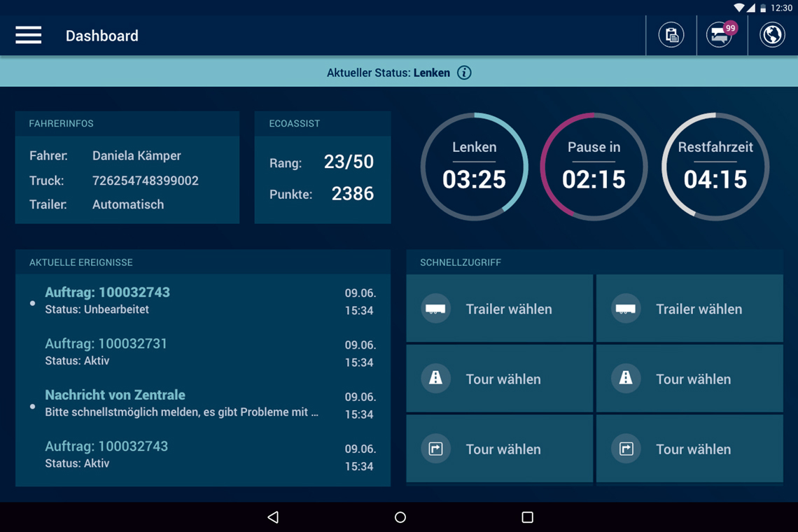Tap the status text Lenken in banner
The width and height of the screenshot is (798, 532).
[432, 73]
